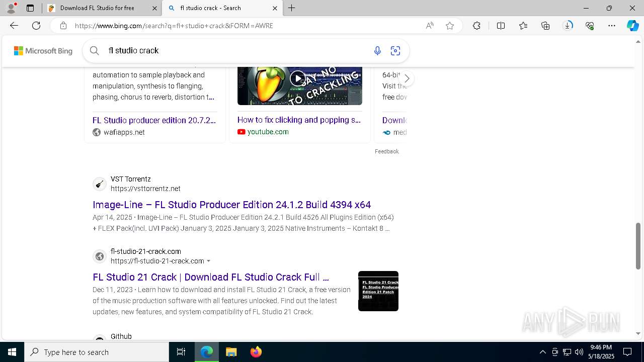Open the Github result site name
The image size is (644, 362).
pyautogui.click(x=121, y=336)
